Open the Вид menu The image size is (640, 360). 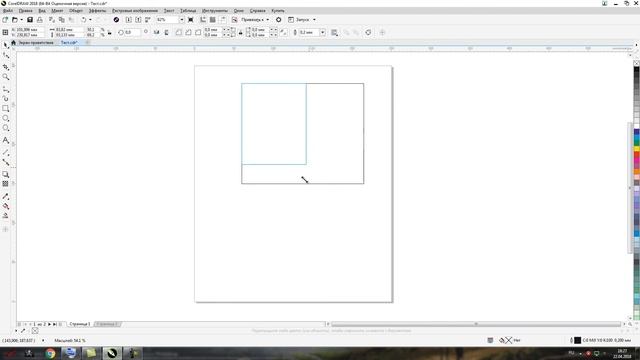tap(42, 11)
